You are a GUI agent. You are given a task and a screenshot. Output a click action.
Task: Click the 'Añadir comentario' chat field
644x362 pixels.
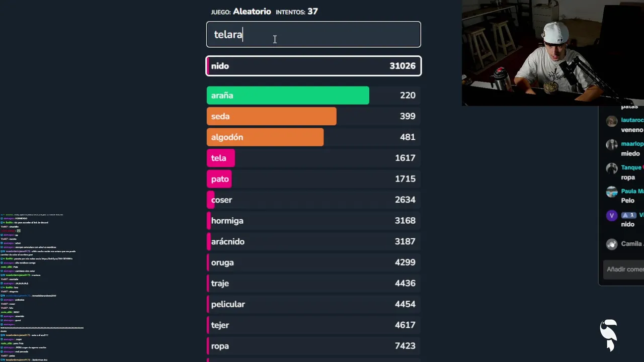(624, 269)
